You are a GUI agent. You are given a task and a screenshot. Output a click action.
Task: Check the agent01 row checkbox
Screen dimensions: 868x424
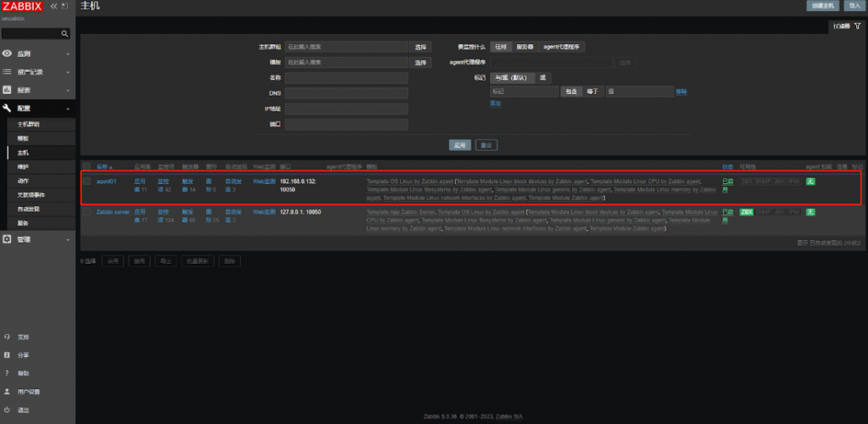click(87, 181)
